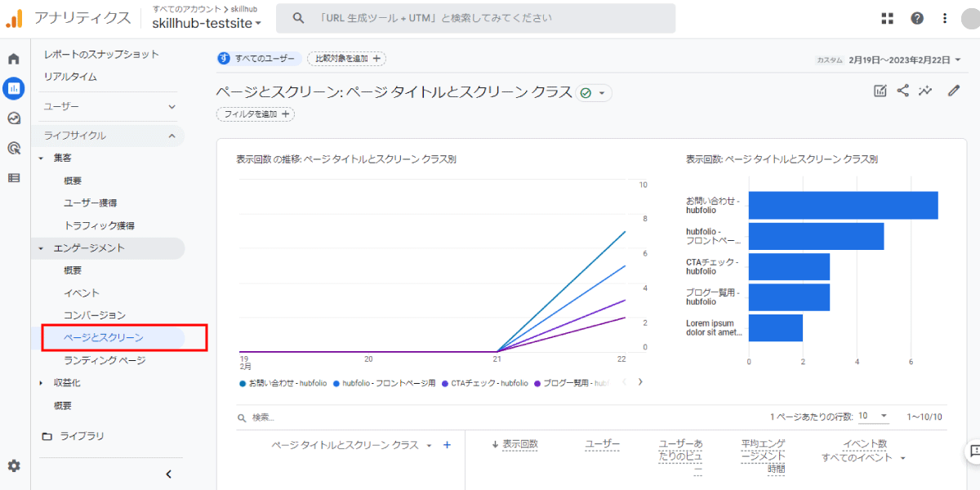The image size is (980, 490).
Task: Open the ランディング ページ report
Action: 105,360
